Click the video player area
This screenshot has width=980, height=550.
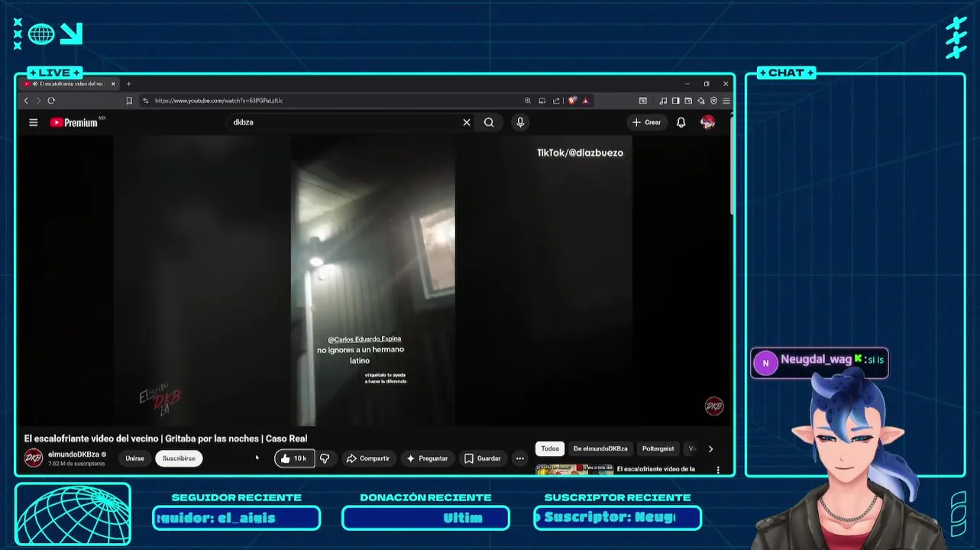click(x=374, y=281)
